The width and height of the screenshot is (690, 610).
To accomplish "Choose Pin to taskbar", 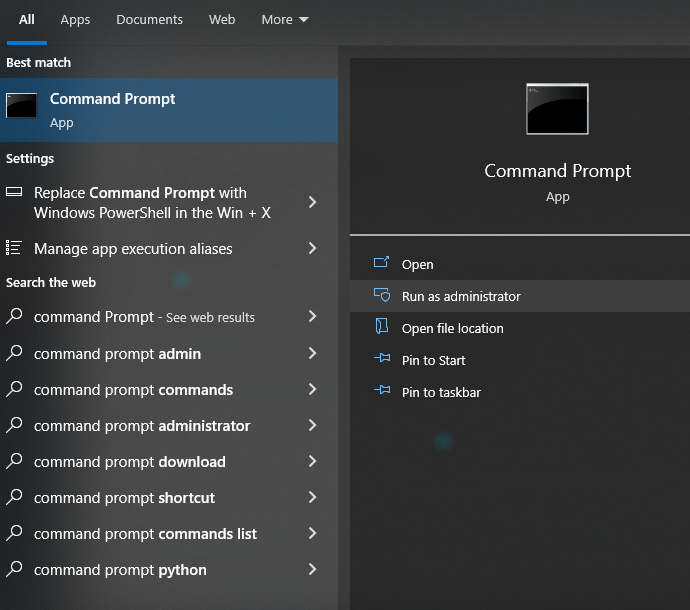I will coord(520,392).
